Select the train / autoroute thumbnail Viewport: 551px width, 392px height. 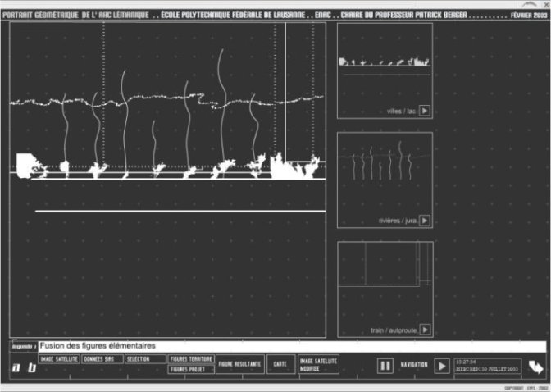click(x=385, y=289)
